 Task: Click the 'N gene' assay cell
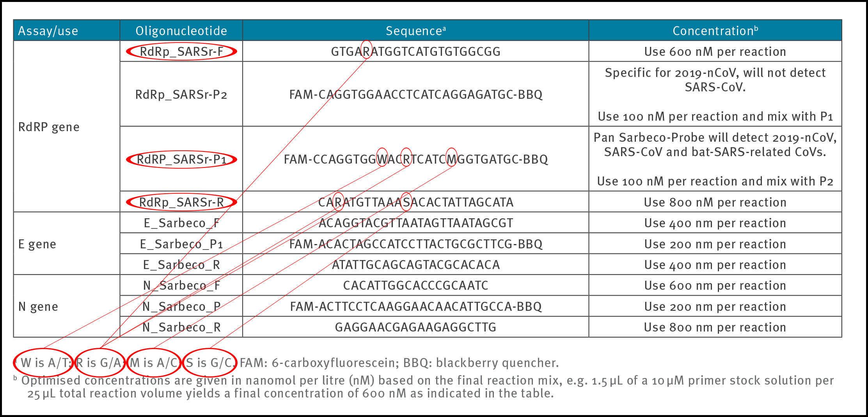point(38,307)
